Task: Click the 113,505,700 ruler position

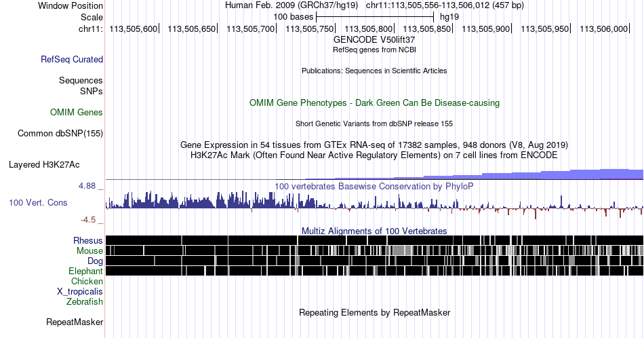Action: click(x=251, y=29)
